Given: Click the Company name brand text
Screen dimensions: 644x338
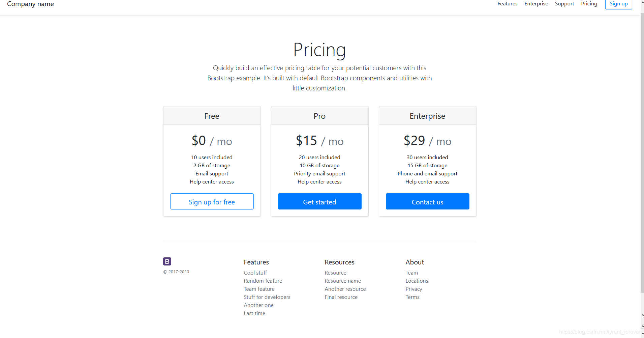Looking at the screenshot, I should [30, 4].
